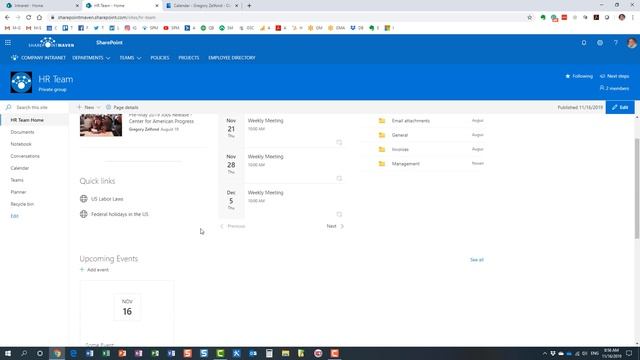Open the Invoices folder icon
The height and width of the screenshot is (360, 640).
point(382,149)
